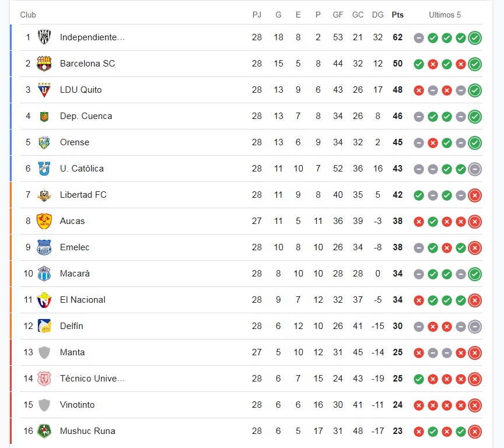The height and width of the screenshot is (448, 504).
Task: Click U. Católica's latest draw result icon
Action: coord(475,169)
